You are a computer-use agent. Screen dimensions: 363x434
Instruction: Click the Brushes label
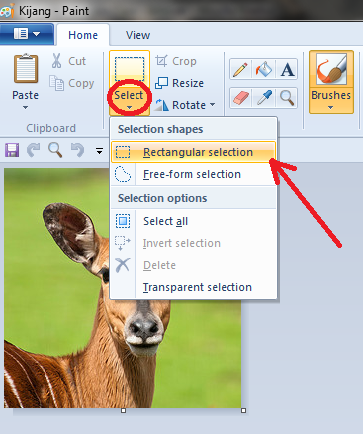pos(331,95)
